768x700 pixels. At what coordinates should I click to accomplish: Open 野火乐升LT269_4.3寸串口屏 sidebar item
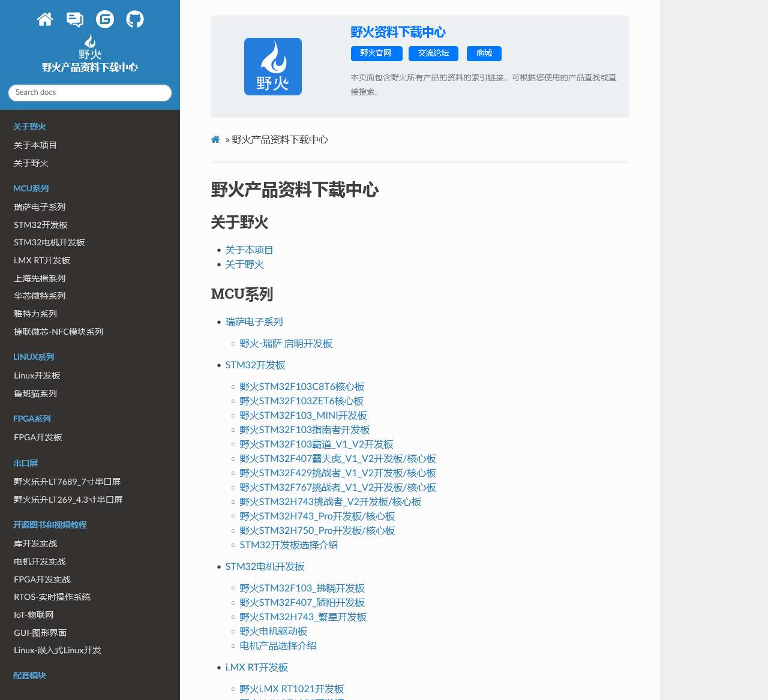(x=68, y=500)
